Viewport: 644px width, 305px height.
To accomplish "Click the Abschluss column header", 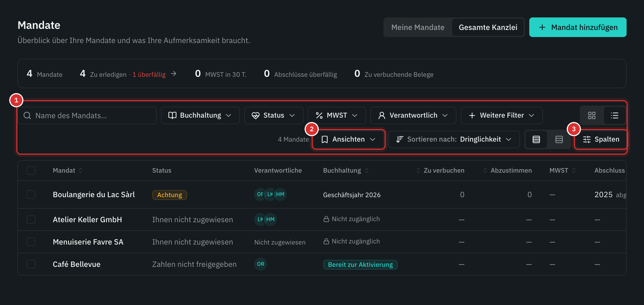I will [x=610, y=170].
